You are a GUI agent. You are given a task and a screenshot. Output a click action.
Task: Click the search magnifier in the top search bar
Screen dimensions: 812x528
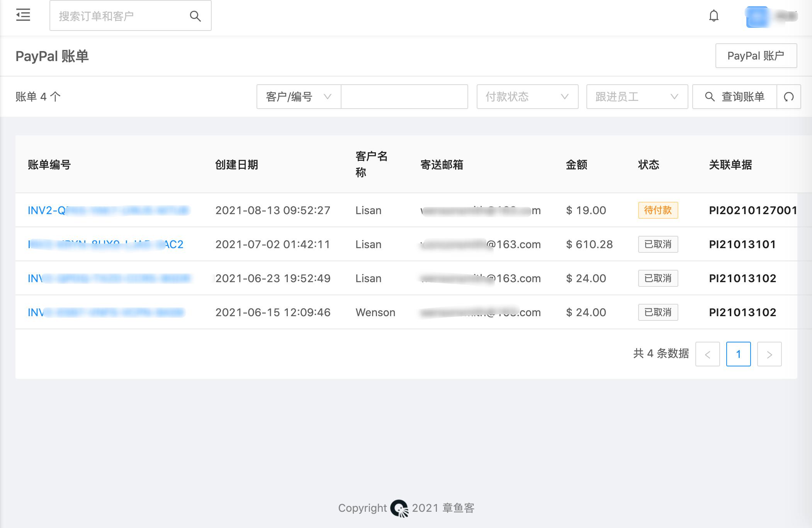(195, 16)
